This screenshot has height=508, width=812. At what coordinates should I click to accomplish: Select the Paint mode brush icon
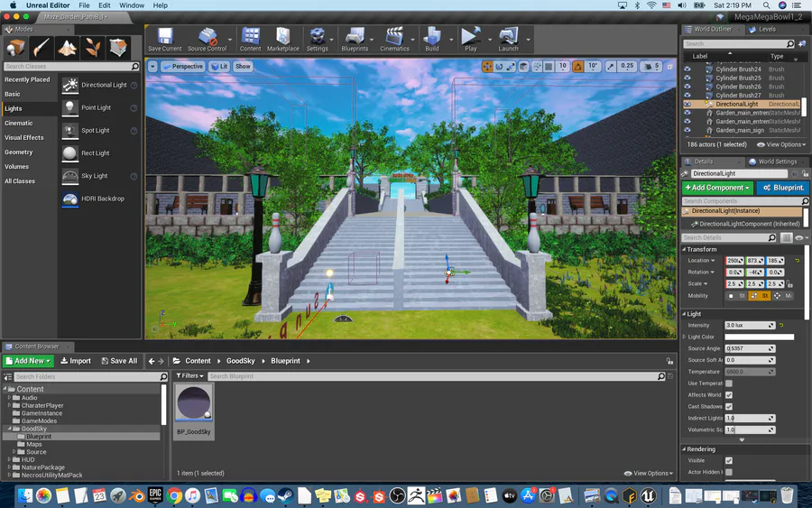(x=42, y=48)
